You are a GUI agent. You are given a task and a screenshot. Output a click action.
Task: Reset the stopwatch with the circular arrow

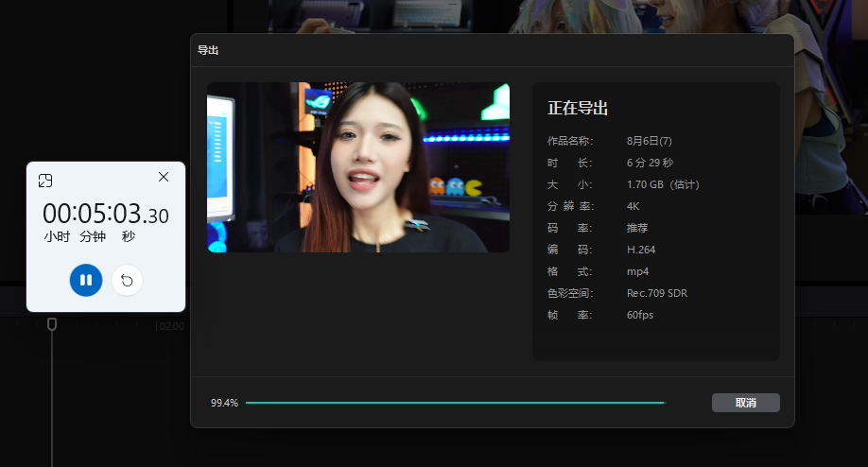click(127, 281)
